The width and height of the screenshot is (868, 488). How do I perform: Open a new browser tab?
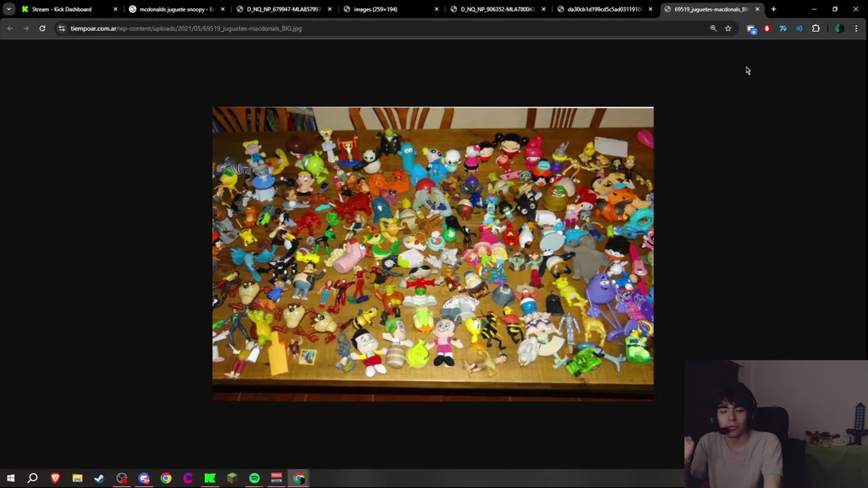[x=774, y=9]
